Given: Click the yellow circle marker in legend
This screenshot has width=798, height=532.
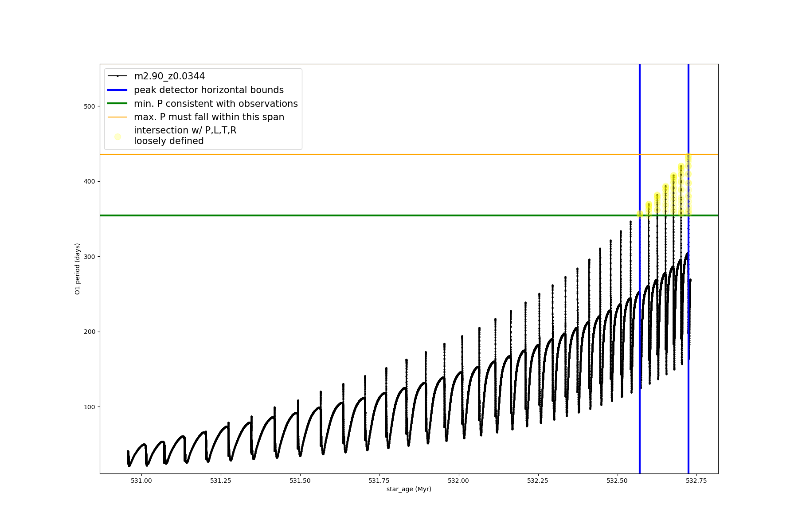Looking at the screenshot, I should pos(117,137).
